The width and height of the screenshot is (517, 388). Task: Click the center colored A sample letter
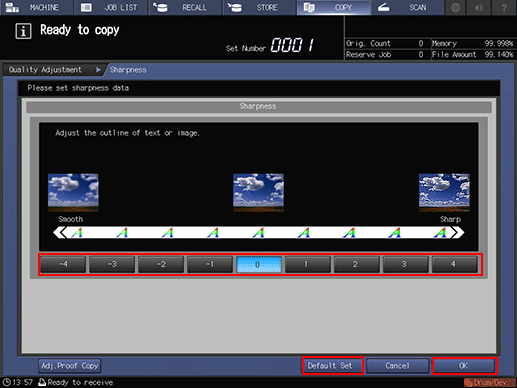point(258,232)
